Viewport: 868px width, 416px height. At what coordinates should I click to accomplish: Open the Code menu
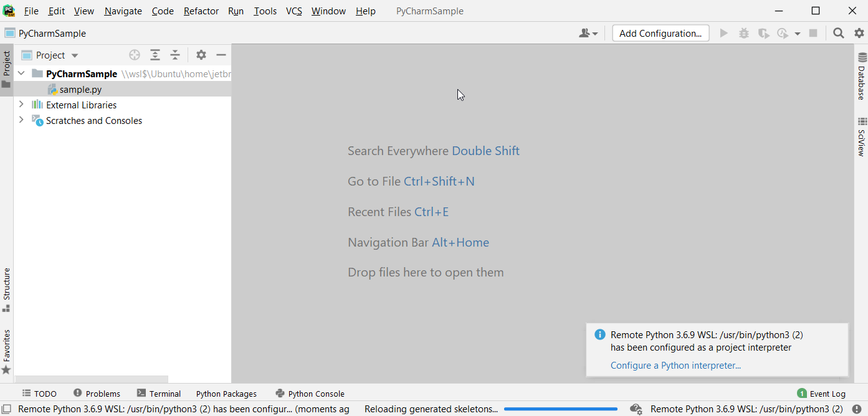point(163,11)
